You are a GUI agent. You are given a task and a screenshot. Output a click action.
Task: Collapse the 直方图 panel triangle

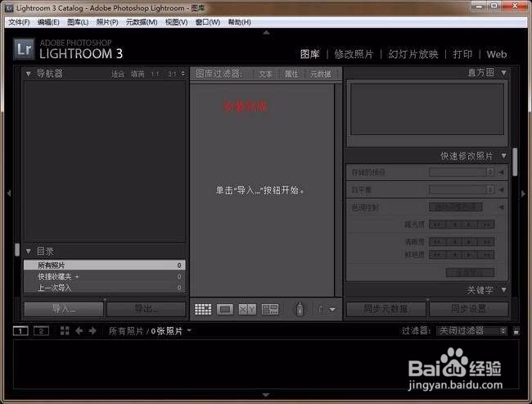504,73
